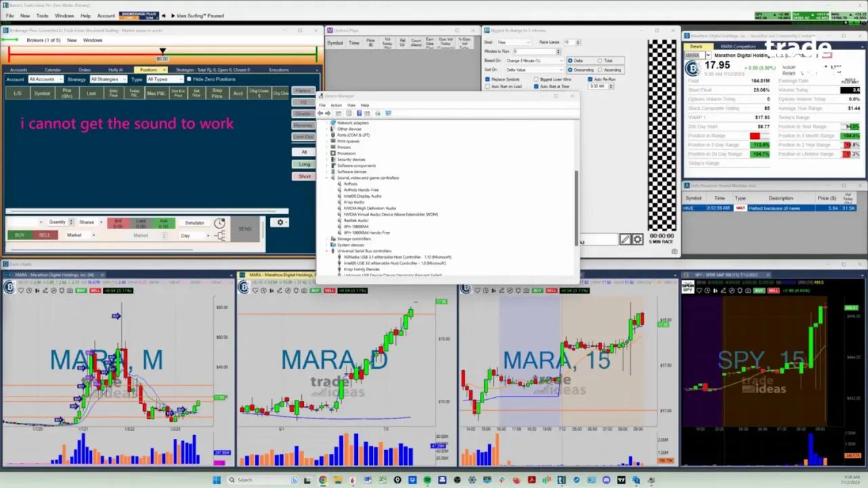Viewport: 868px width, 488px height.
Task: Enable the Biggest Loser Wins checkbox
Action: 536,79
